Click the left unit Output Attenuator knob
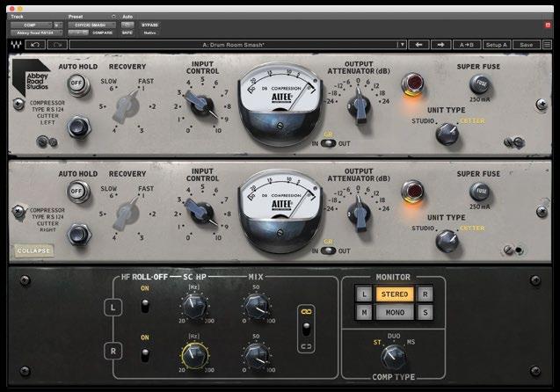Viewport: 560px width, 392px height. 360,106
